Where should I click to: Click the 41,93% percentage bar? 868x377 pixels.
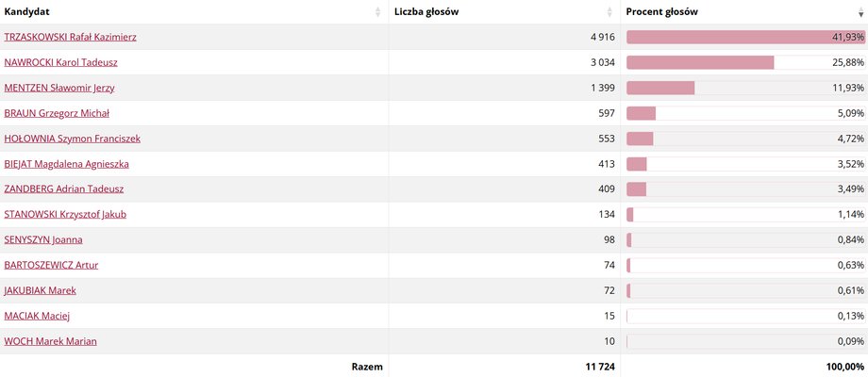745,37
